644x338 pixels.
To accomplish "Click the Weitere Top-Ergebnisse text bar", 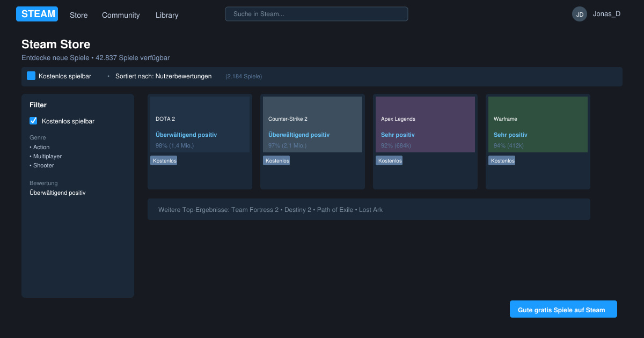I will (369, 209).
